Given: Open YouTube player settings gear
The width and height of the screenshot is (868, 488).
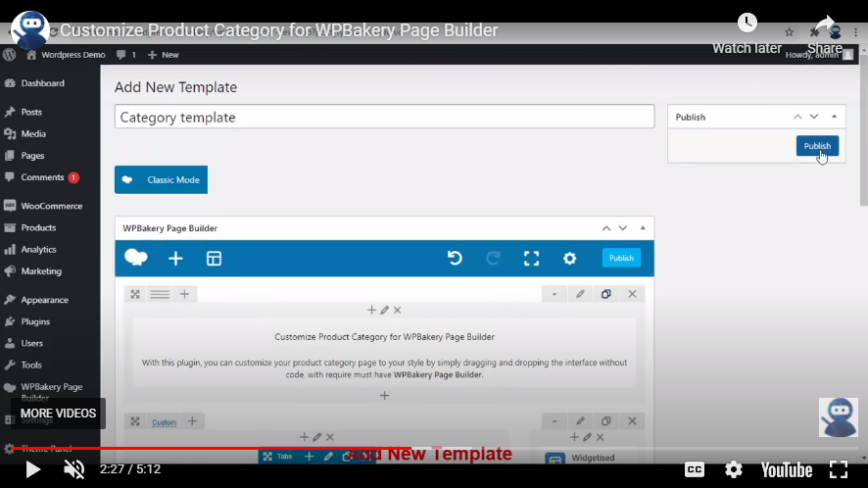Looking at the screenshot, I should tap(734, 469).
